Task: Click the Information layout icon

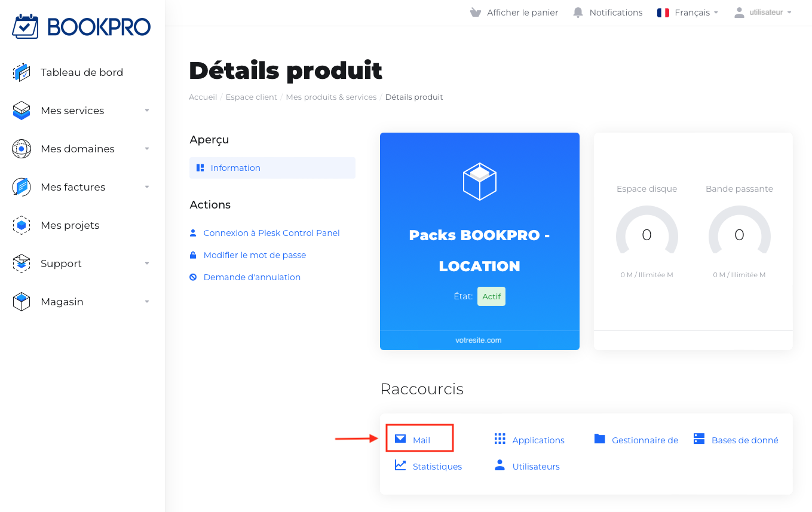Action: pyautogui.click(x=200, y=168)
